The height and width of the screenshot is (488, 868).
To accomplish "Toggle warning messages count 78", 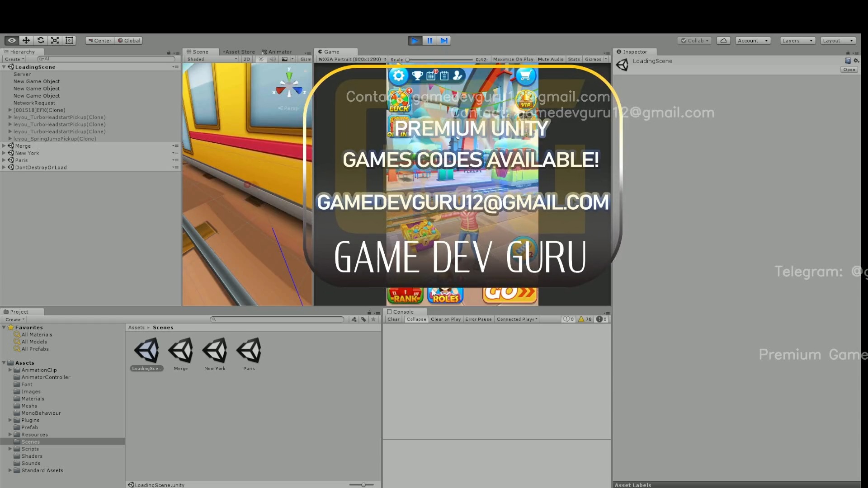I will 585,319.
